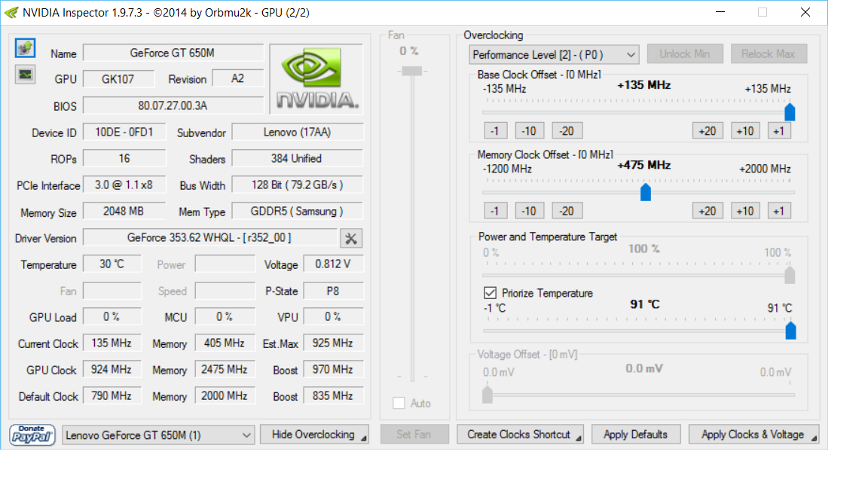Click the Hide Overclocking button
Image resolution: width=868 pixels, height=488 pixels.
[x=313, y=435]
